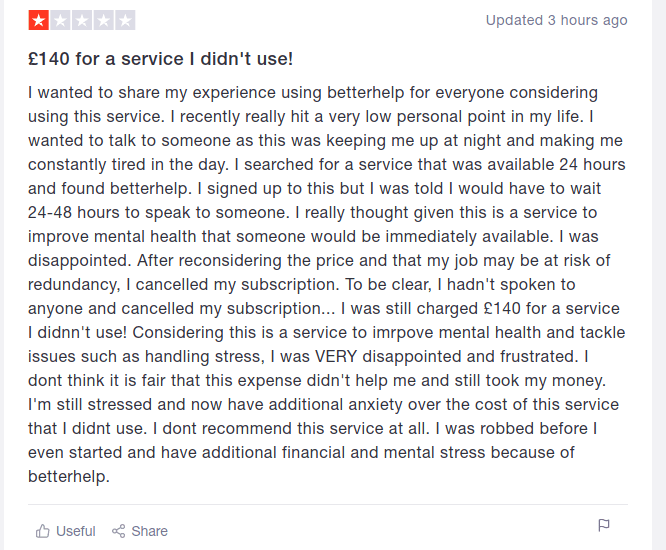Click the fifth gray rating star
666x550 pixels.
(x=125, y=20)
